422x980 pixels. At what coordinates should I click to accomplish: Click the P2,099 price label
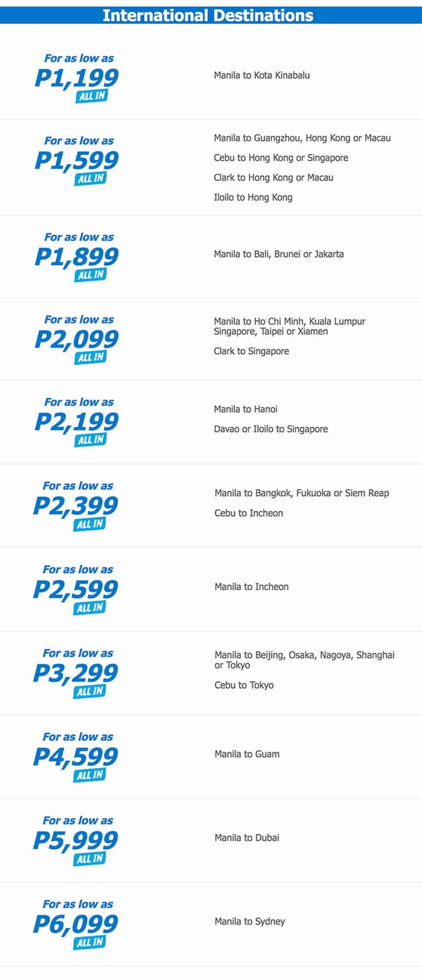pos(76,340)
